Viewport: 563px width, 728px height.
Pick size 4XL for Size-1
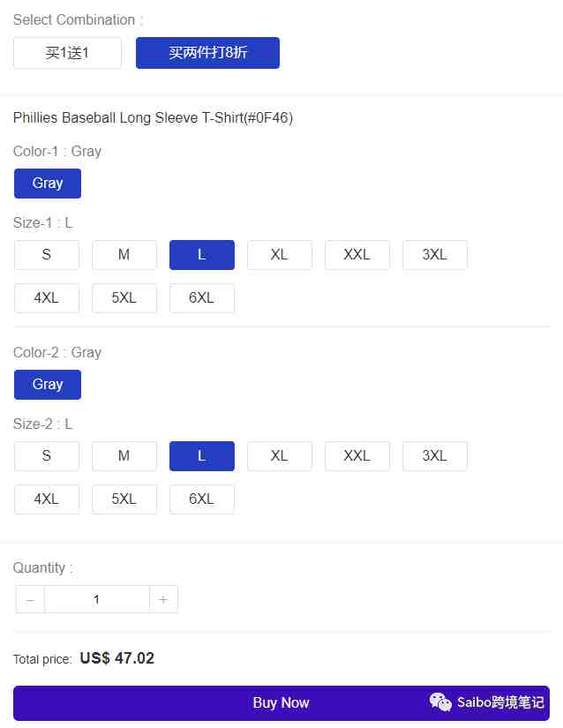tap(47, 298)
